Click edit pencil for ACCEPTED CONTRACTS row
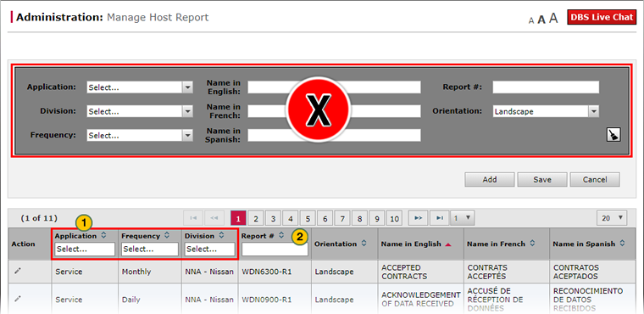The width and height of the screenshot is (644, 314). 17,271
